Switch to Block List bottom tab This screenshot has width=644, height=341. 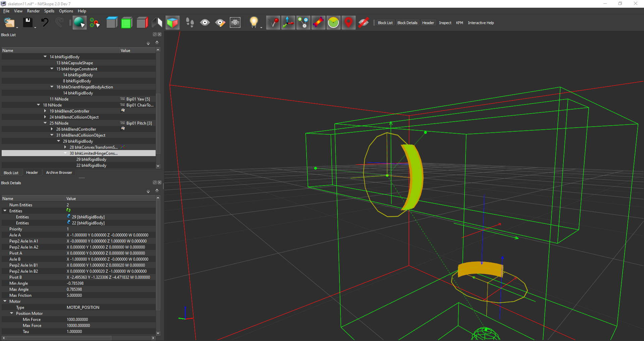point(11,173)
